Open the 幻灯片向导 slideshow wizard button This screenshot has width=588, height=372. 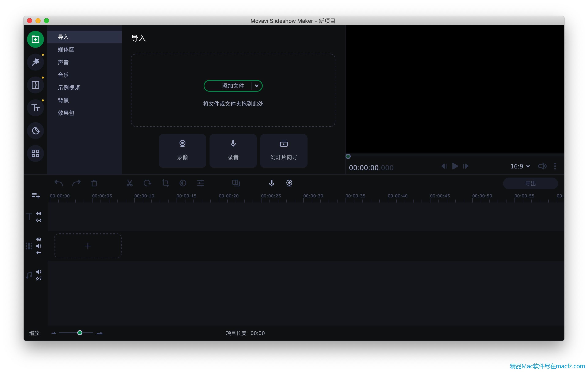click(284, 151)
